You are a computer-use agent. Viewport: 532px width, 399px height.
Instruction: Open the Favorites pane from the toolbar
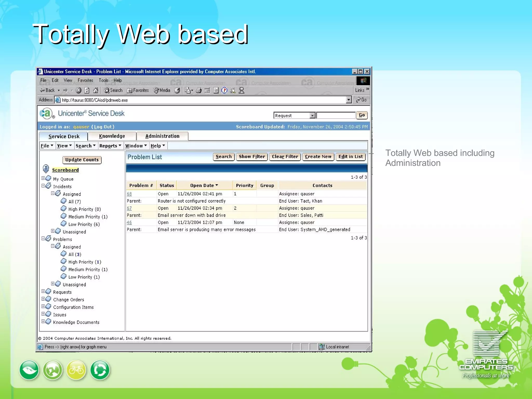point(138,90)
